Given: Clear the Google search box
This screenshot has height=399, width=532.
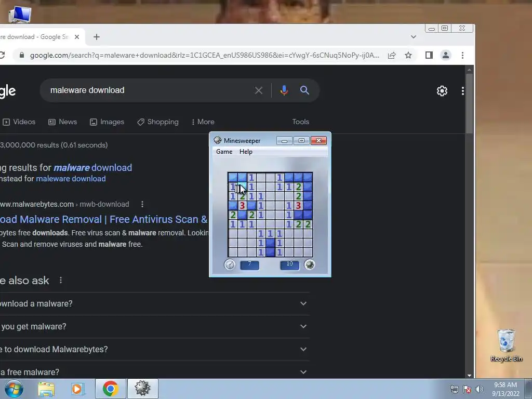Looking at the screenshot, I should tap(259, 90).
